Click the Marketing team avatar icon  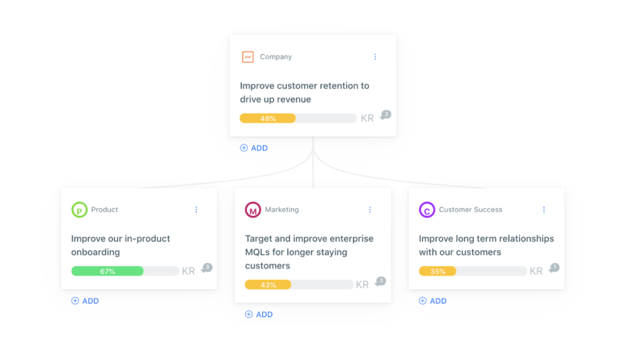point(253,210)
